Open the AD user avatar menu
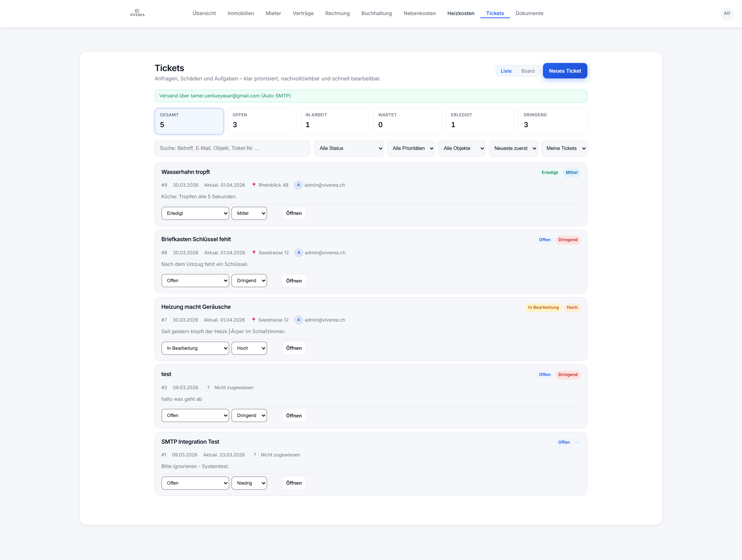Screen dimensions: 742x560 point(727,13)
